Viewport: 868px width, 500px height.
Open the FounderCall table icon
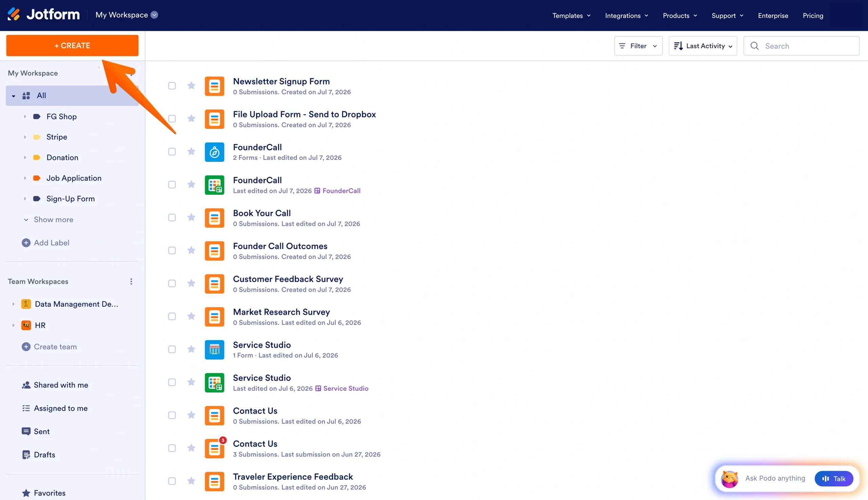point(215,185)
